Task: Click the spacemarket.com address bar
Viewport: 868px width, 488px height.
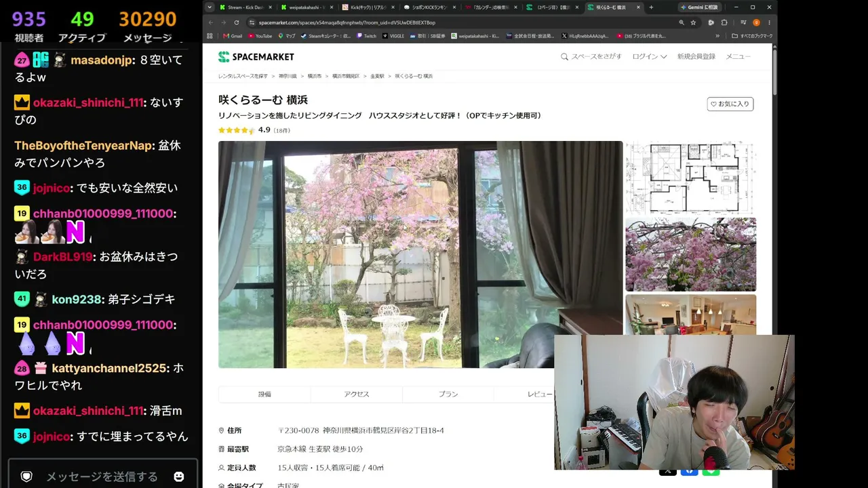Action: pos(461,22)
